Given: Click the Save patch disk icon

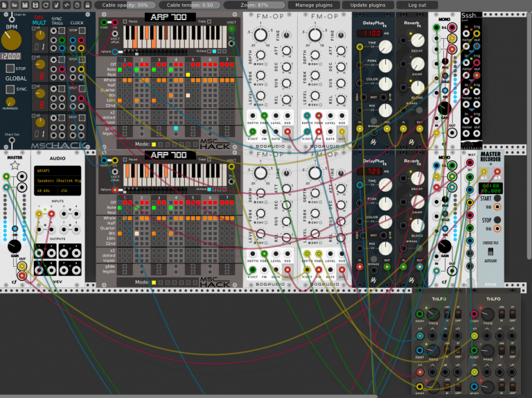Looking at the screenshot, I should tap(25, 5).
